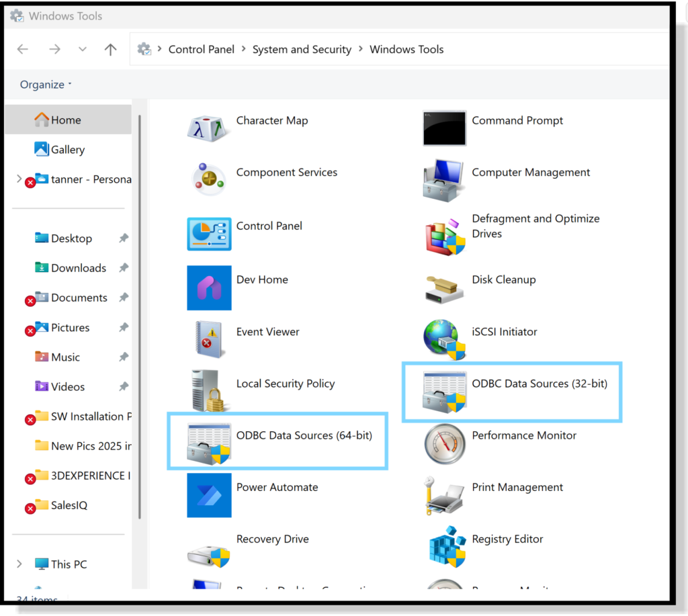Image resolution: width=688 pixels, height=616 pixels.
Task: Select Home in the navigation pane
Action: (x=66, y=120)
